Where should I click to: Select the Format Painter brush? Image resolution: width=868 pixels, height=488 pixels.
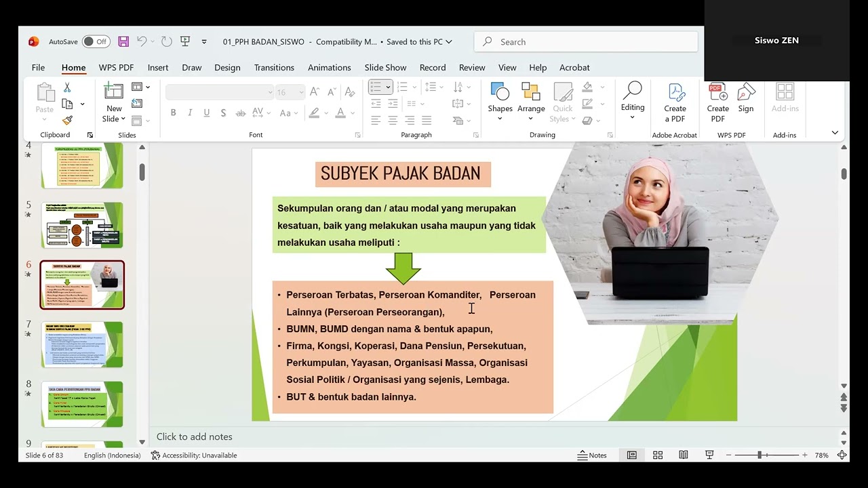[x=67, y=120]
